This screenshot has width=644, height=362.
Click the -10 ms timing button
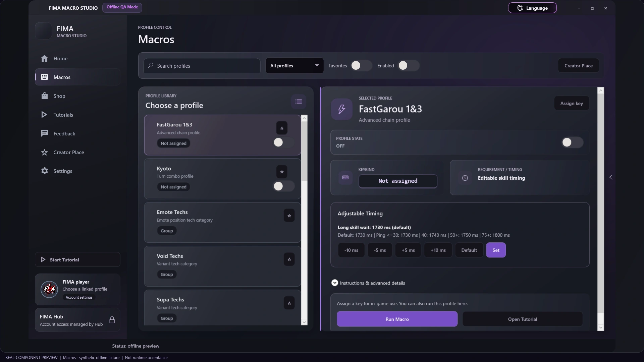coord(351,250)
